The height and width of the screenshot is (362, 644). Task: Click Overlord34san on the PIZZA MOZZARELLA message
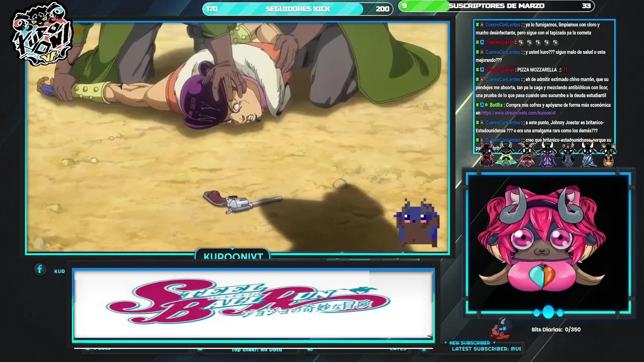pyautogui.click(x=500, y=70)
